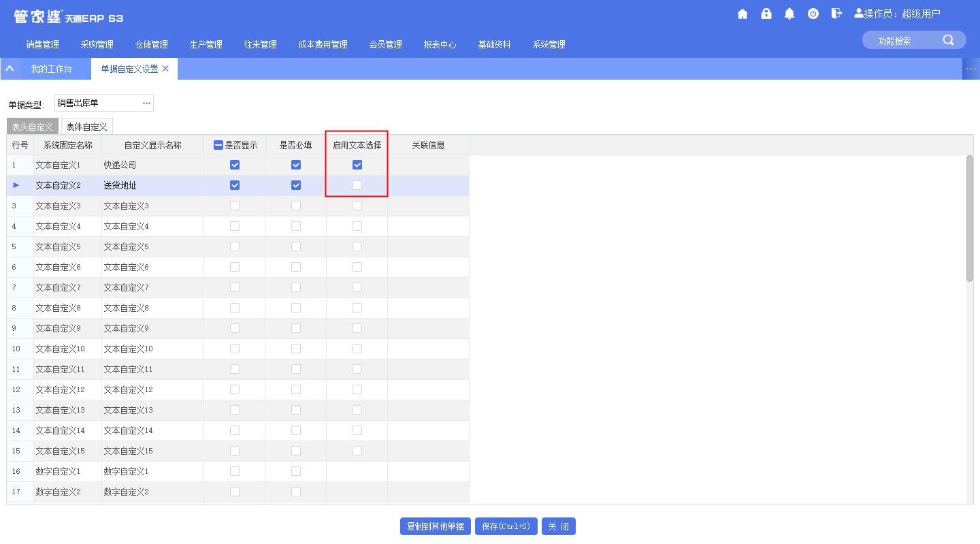
Task: Click the logout exit icon
Action: tap(836, 14)
